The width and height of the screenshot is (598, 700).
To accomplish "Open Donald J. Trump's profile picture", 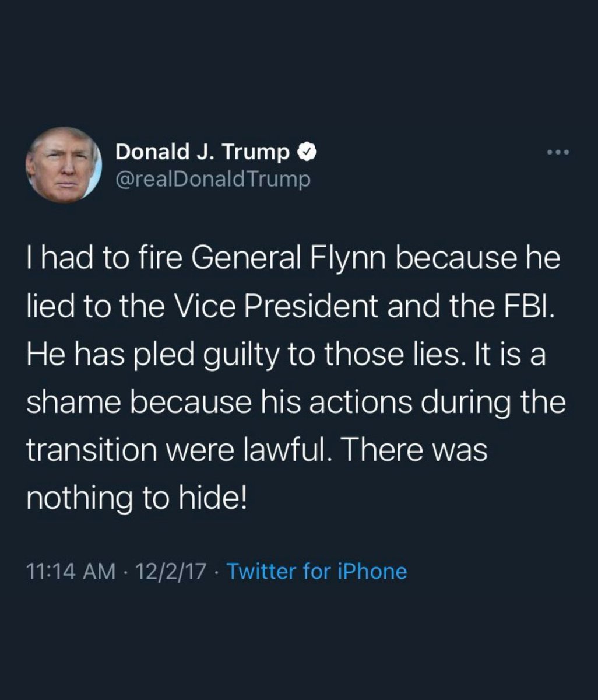I will (x=64, y=165).
